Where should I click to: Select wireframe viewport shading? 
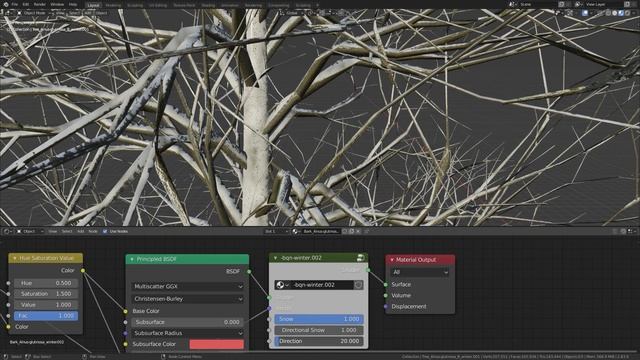coord(608,13)
